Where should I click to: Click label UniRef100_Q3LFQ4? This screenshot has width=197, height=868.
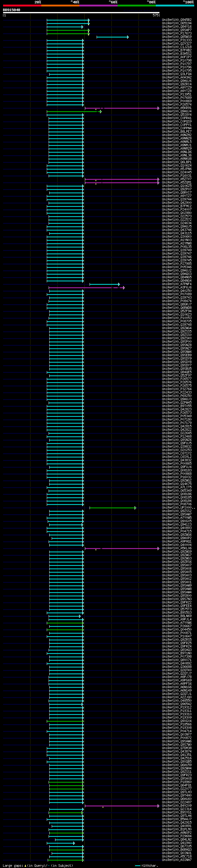(172, 74)
